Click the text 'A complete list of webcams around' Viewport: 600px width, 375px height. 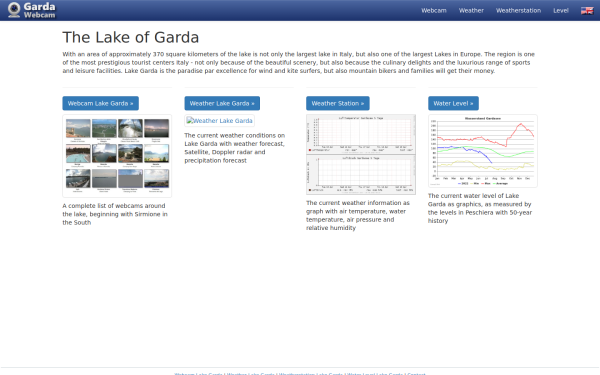[x=114, y=206]
